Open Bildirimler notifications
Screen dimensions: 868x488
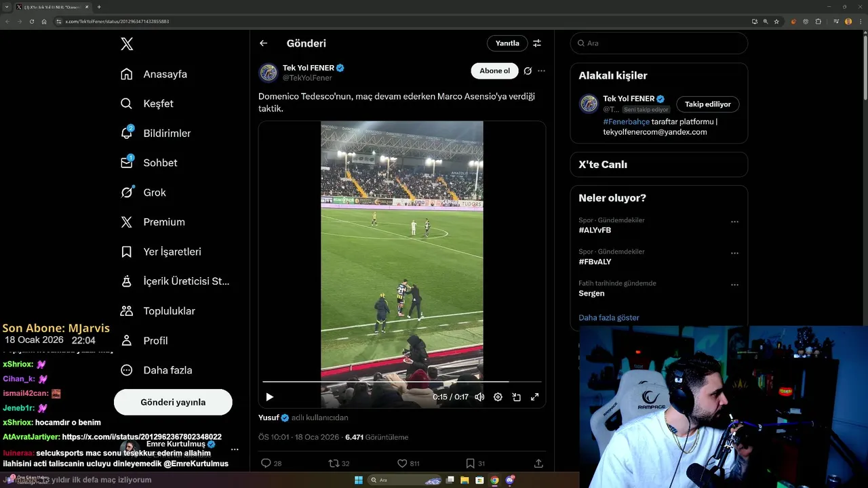(155, 133)
